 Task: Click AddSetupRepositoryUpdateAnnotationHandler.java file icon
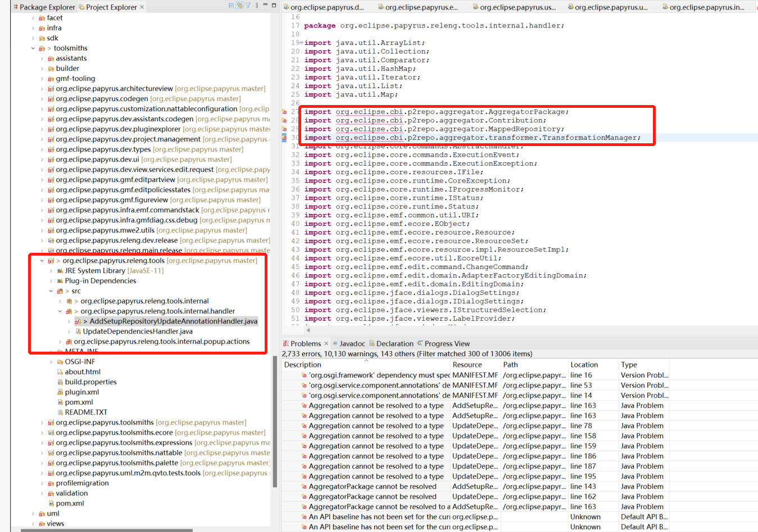pyautogui.click(x=78, y=321)
